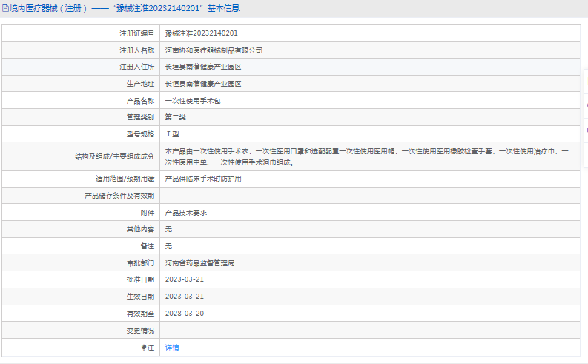This screenshot has height=364, width=588.
Task: Click the pin icon beside the 注 label
Action: 143,348
